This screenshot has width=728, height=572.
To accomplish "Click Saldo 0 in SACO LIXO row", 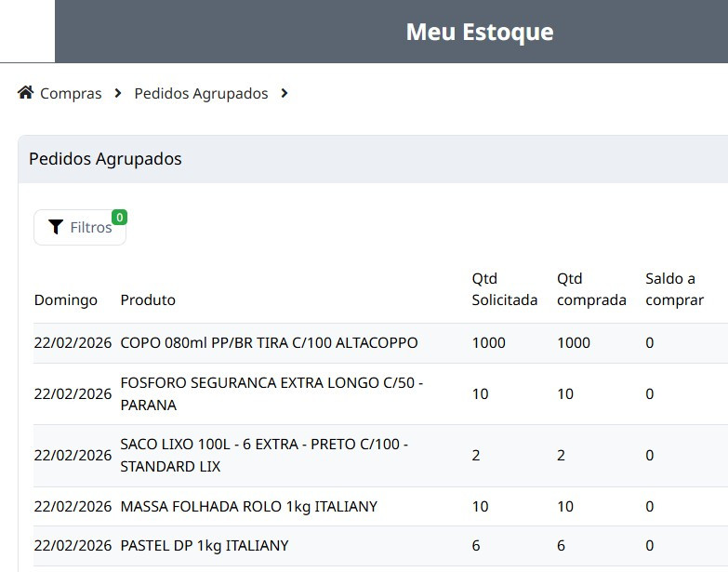I will tap(650, 455).
